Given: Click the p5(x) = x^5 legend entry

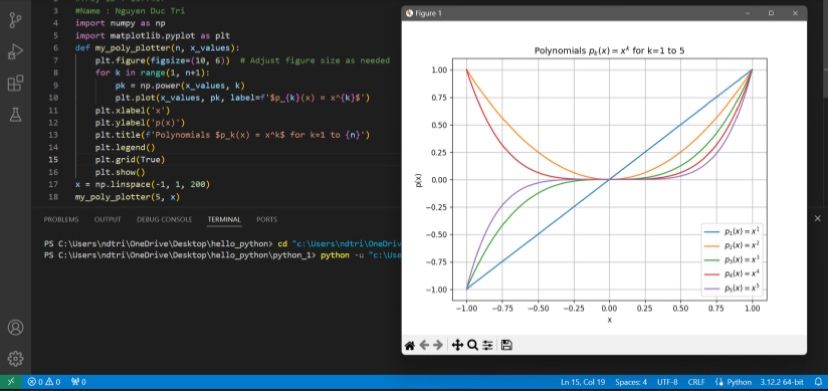Looking at the screenshot, I should click(733, 287).
